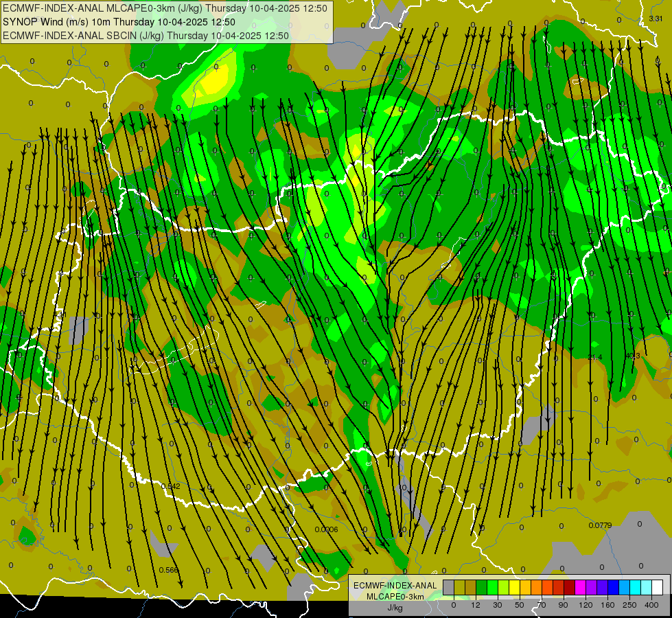Click the SYNOP Wind 10m title line
The image size is (672, 618).
pos(119,22)
